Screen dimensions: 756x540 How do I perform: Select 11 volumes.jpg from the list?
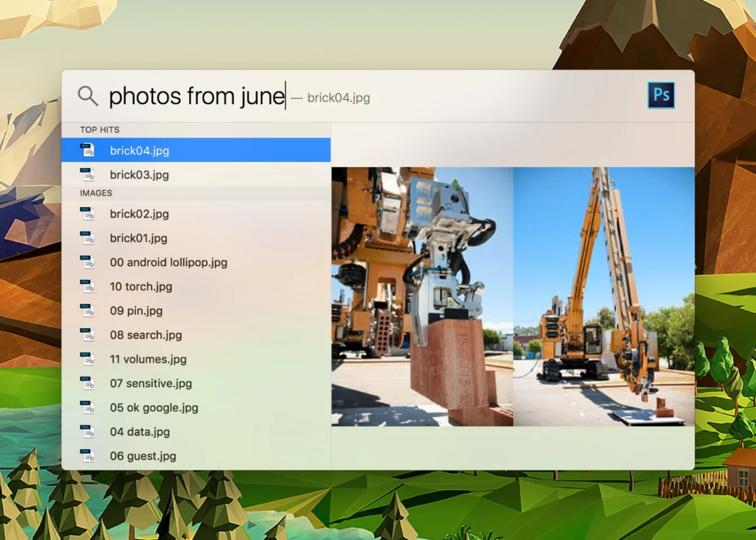148,359
